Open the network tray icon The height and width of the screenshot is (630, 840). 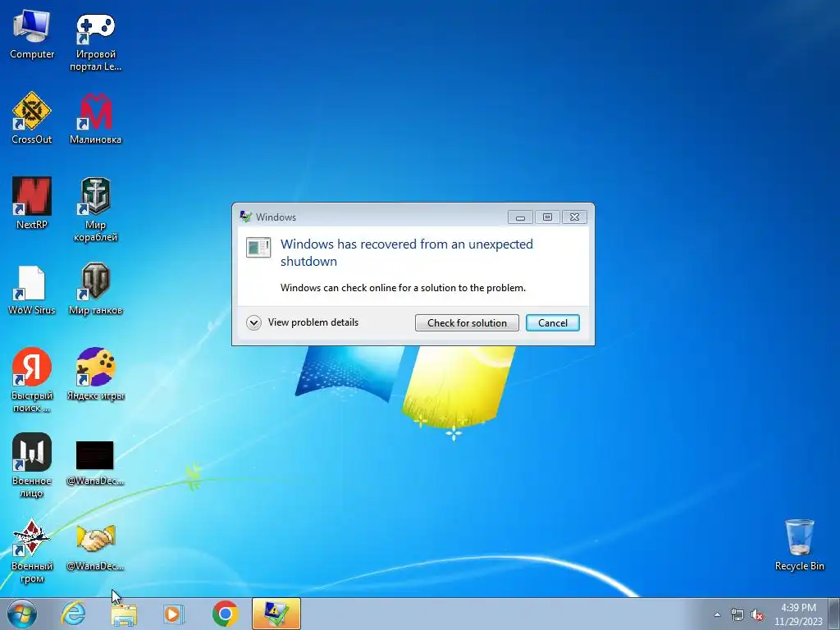click(737, 614)
